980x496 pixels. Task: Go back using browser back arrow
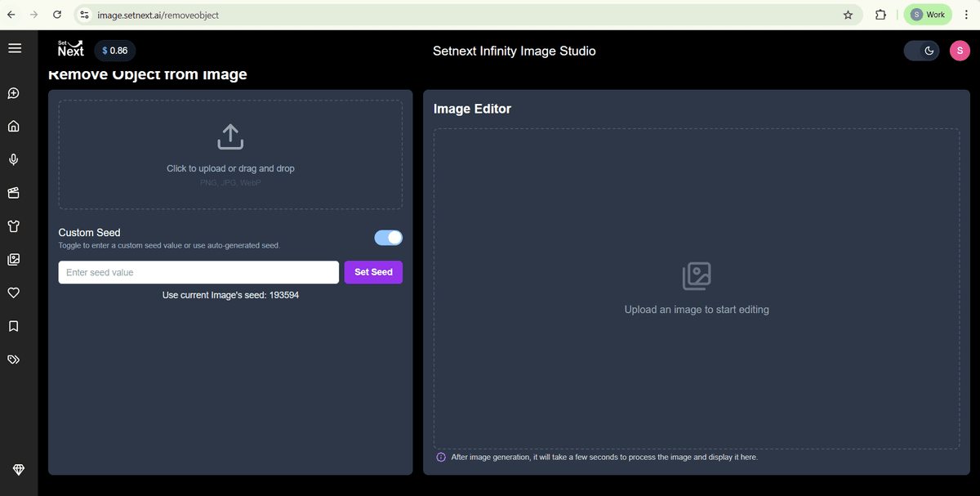[x=11, y=15]
